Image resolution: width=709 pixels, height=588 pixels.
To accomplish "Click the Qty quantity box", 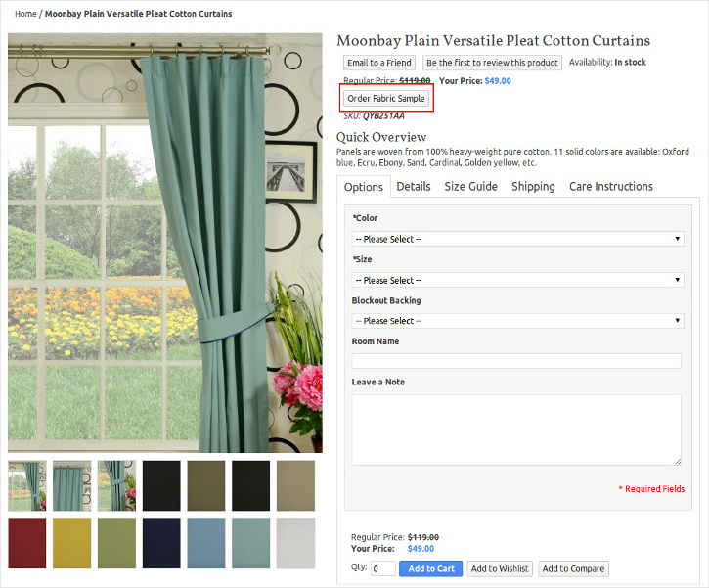I will [x=383, y=568].
